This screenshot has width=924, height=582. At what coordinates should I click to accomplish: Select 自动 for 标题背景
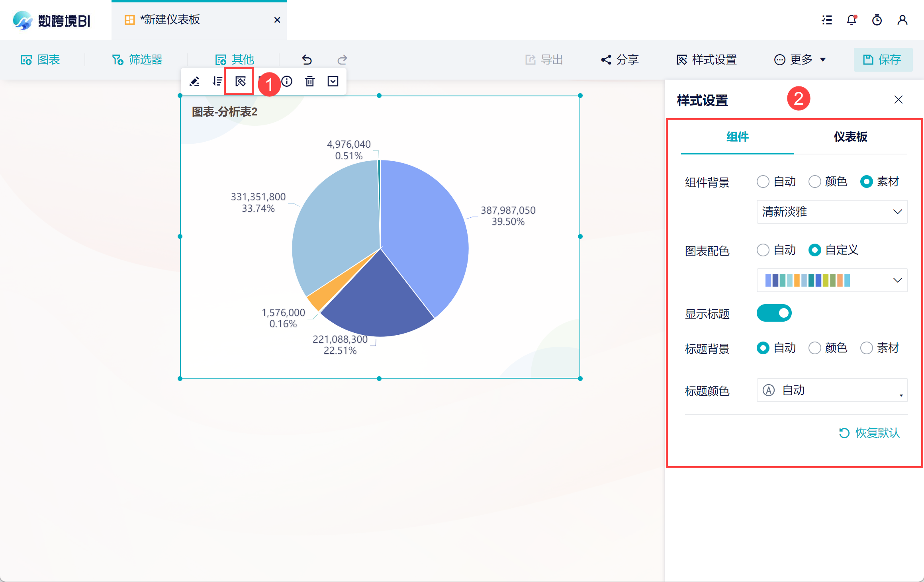[x=776, y=348]
